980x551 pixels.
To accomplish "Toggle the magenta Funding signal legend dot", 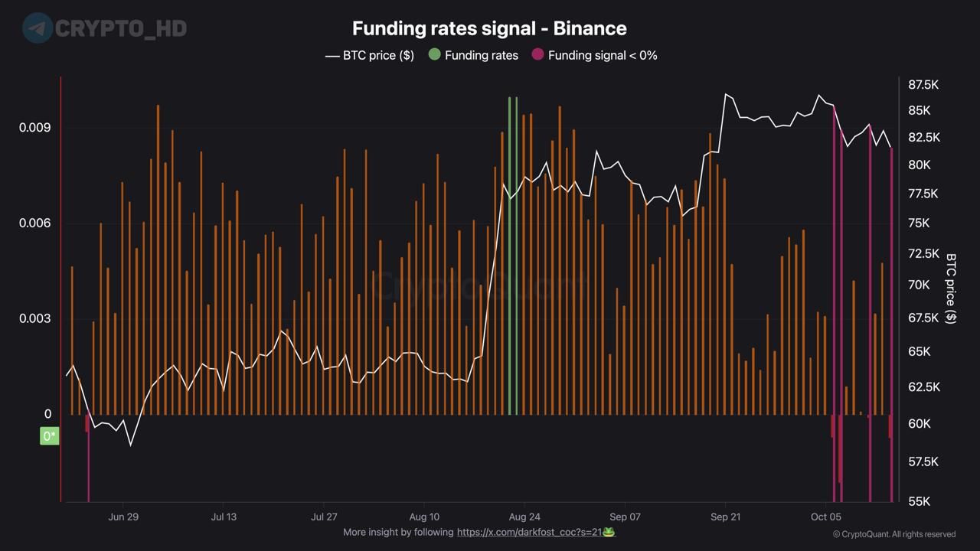I will coord(537,55).
